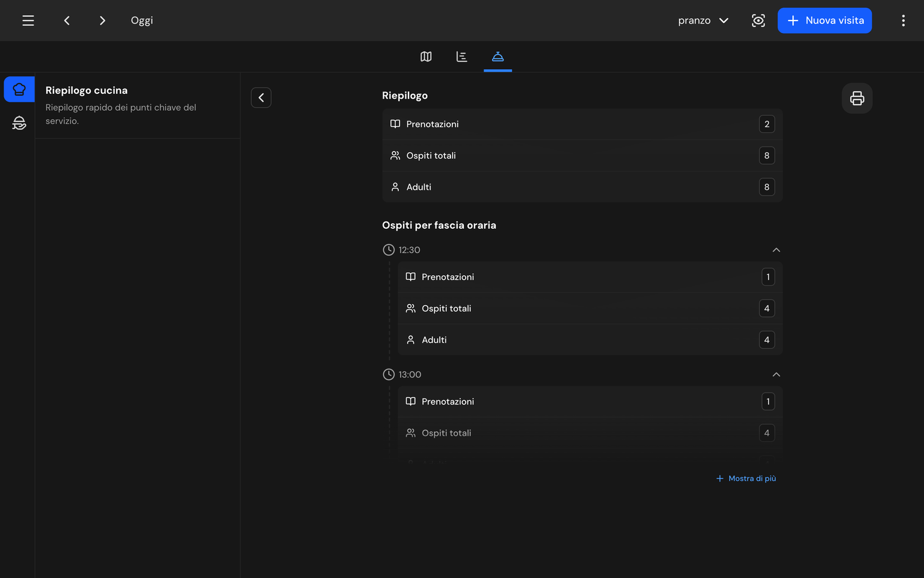Image resolution: width=924 pixels, height=578 pixels.
Task: Click the book icon in Riepilogo Prenotazioni
Action: click(395, 124)
